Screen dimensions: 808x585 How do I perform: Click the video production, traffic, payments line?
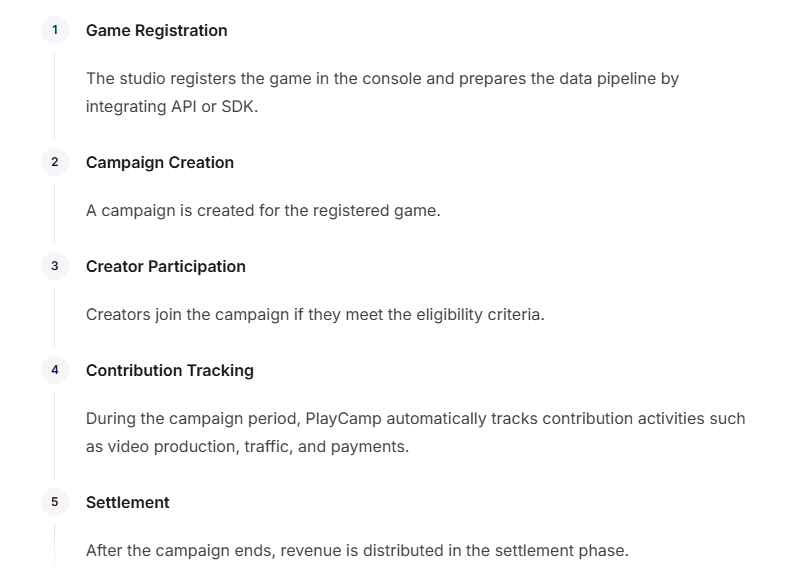(x=247, y=447)
